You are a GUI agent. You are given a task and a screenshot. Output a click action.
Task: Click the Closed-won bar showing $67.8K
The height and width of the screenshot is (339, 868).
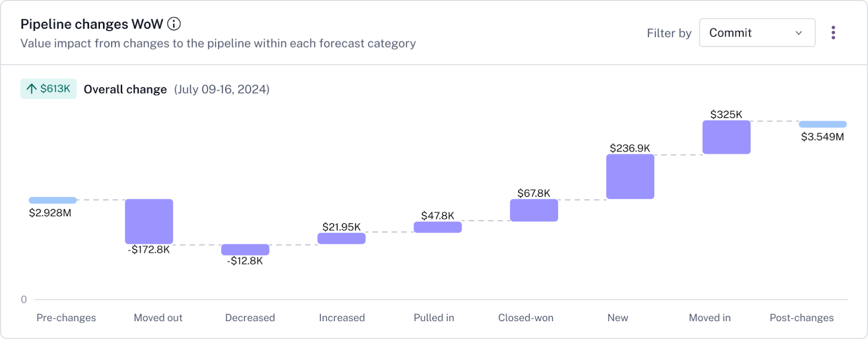[x=533, y=210]
